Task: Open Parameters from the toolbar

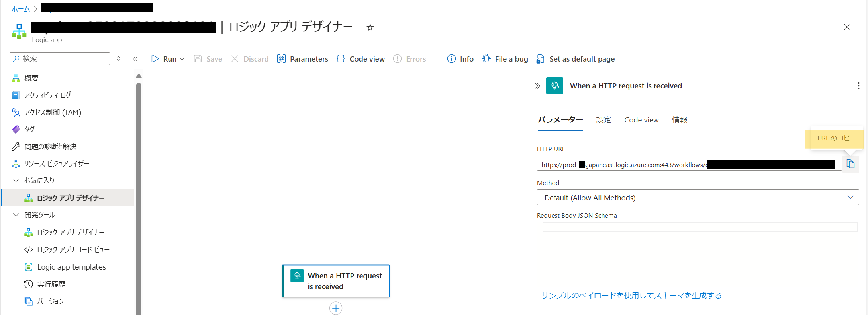Action: [x=303, y=59]
